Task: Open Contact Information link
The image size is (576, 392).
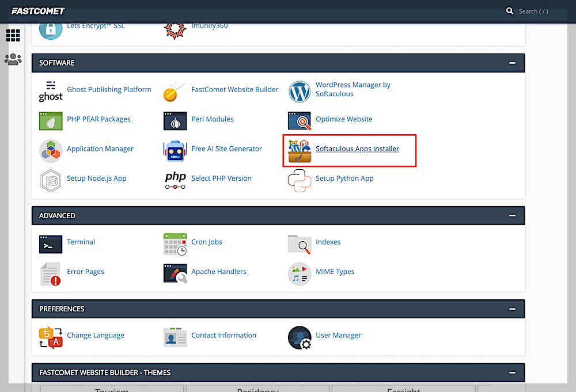Action: coord(223,336)
